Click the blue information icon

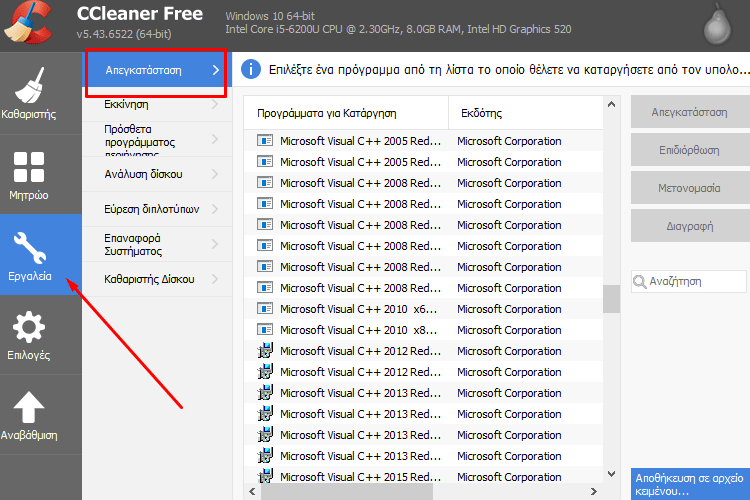click(251, 69)
